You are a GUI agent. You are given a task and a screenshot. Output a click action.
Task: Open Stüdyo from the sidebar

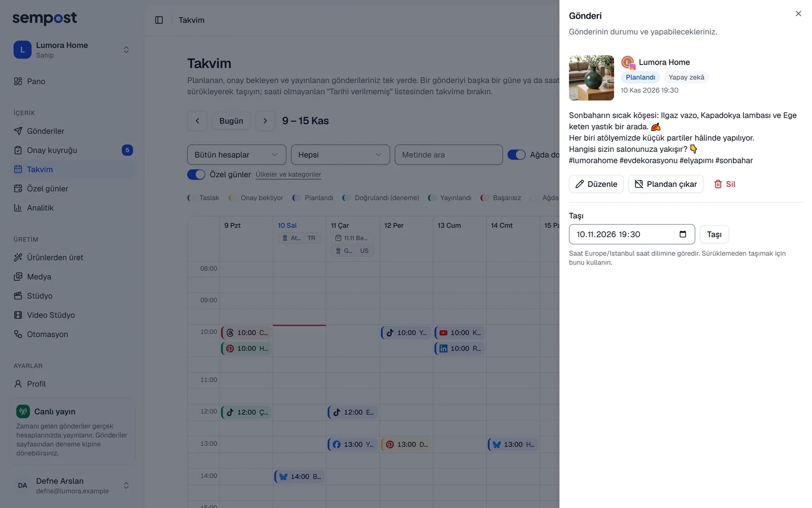73,296
